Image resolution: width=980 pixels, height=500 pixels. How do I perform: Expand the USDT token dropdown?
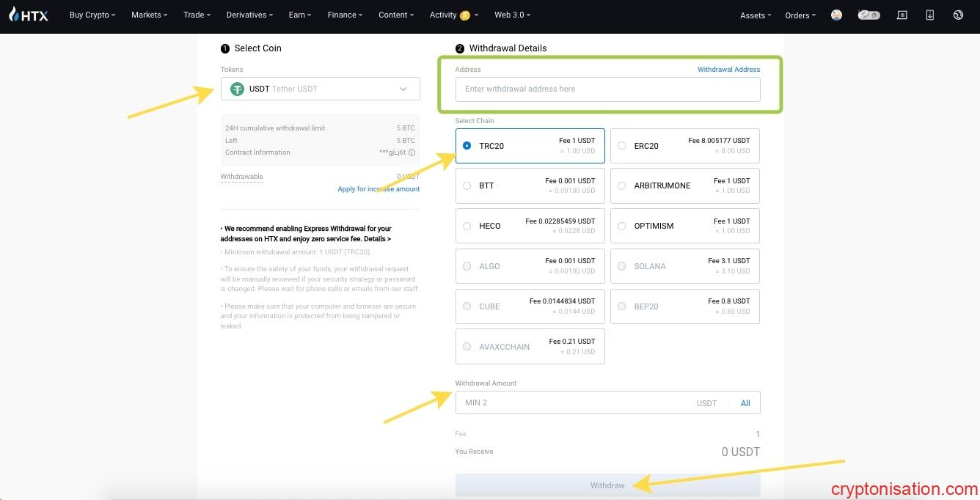pos(403,89)
